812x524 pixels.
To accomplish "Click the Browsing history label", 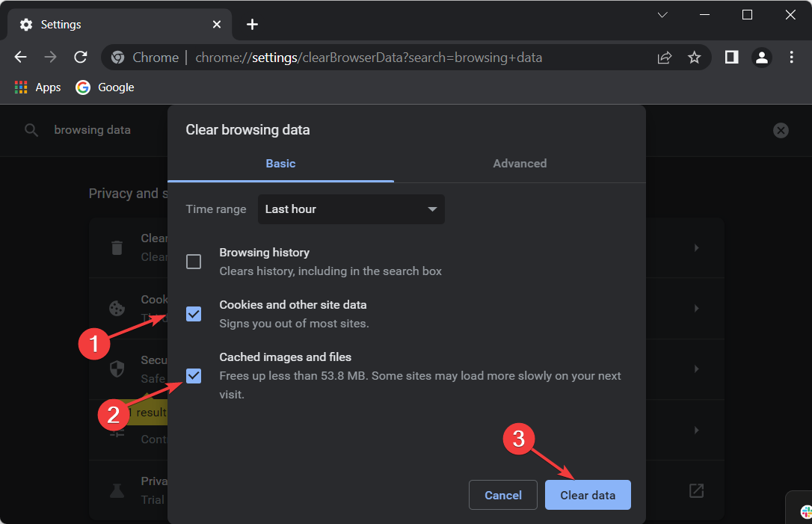I will pyautogui.click(x=264, y=253).
